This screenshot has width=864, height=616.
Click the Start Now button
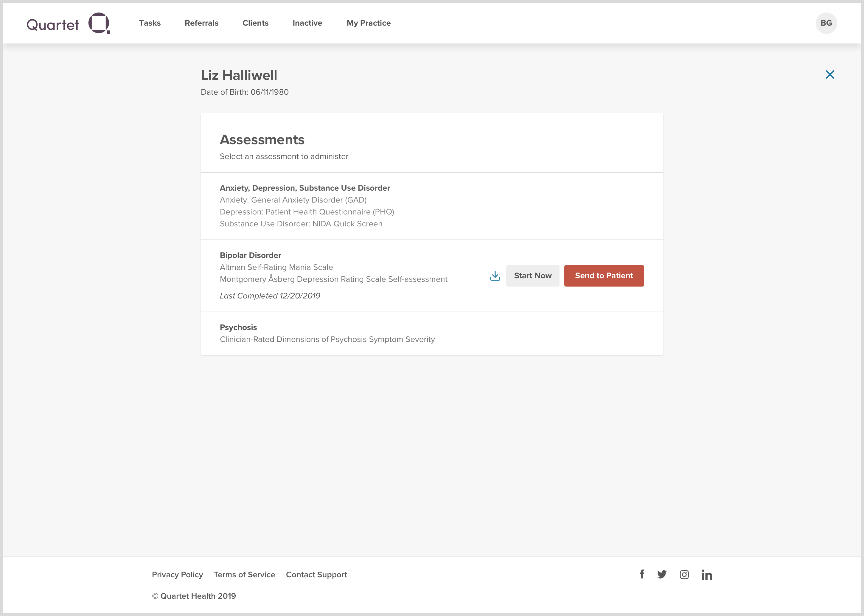click(x=532, y=276)
